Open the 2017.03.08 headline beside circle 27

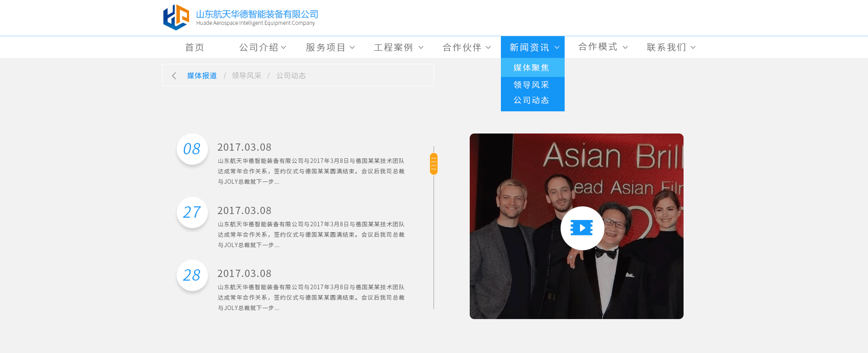tap(245, 210)
